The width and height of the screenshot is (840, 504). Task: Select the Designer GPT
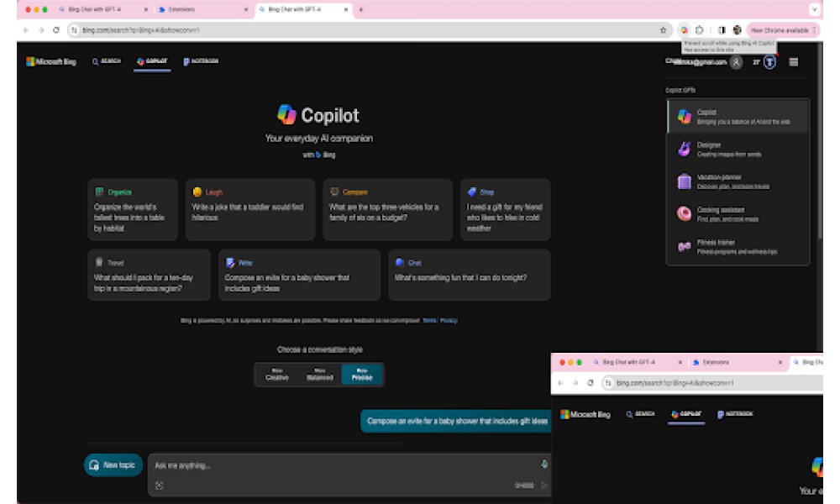coord(738,149)
